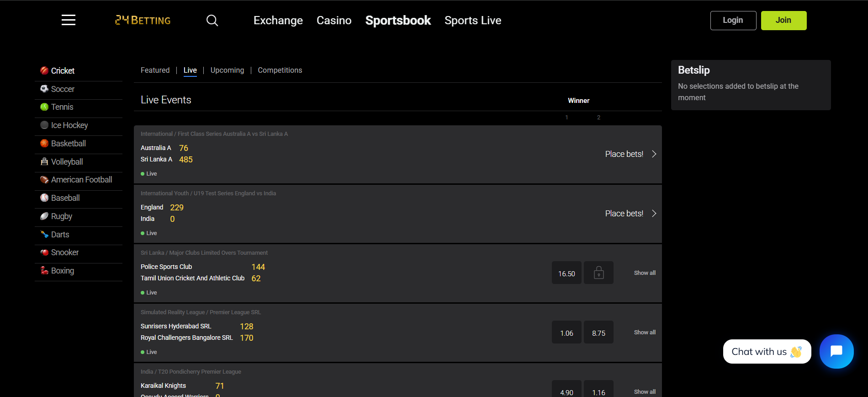Click the Tennis ball icon
The image size is (868, 397).
[x=44, y=107]
